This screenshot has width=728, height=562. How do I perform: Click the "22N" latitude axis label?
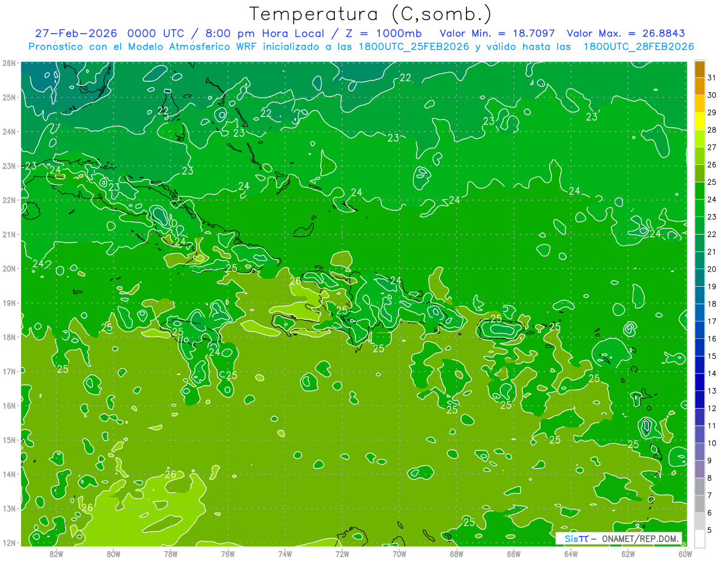8,200
